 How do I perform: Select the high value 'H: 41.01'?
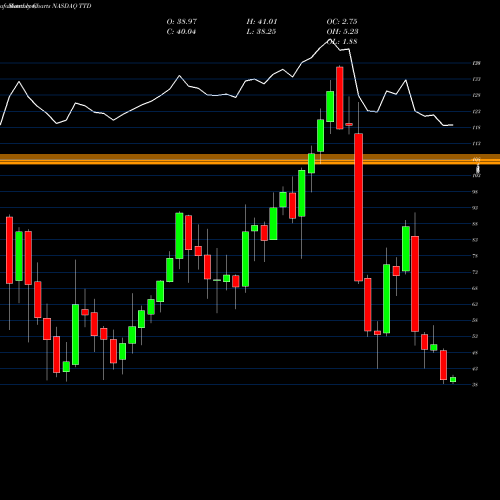(262, 22)
